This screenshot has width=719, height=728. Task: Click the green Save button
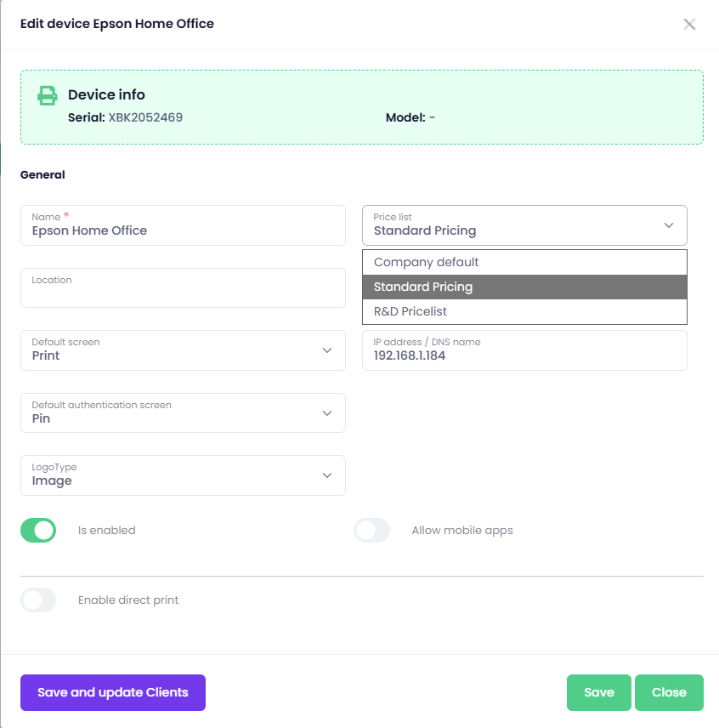598,692
